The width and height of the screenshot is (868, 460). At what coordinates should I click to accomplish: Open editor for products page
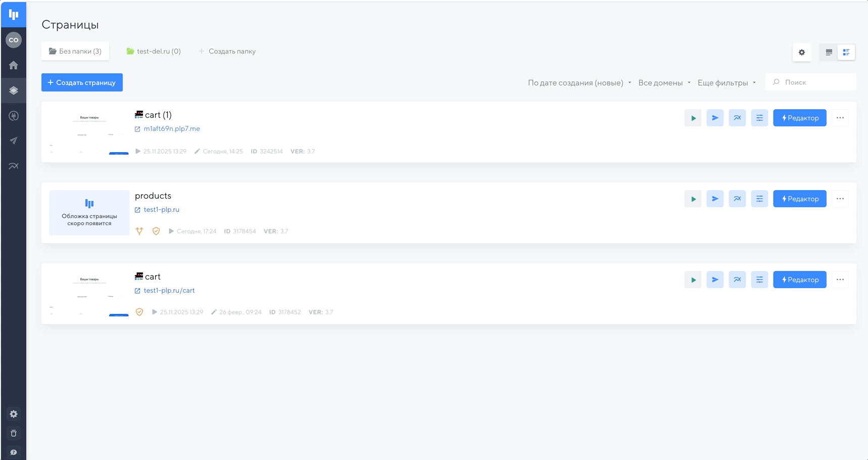pyautogui.click(x=800, y=199)
